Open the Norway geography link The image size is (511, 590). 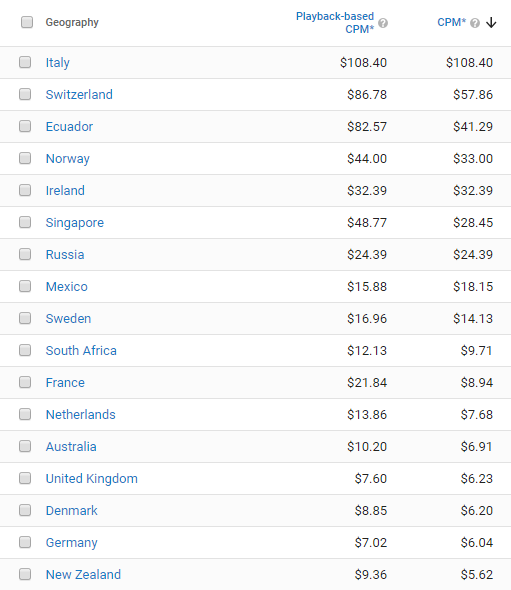tap(68, 159)
